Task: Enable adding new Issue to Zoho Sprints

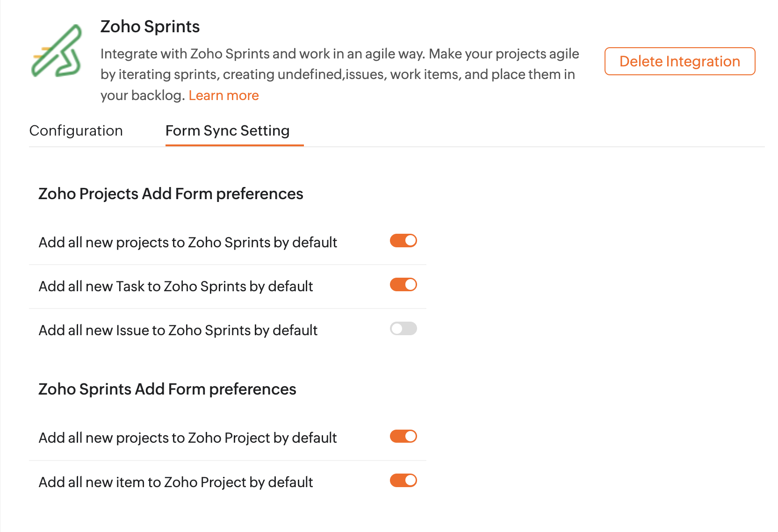Action: tap(403, 329)
